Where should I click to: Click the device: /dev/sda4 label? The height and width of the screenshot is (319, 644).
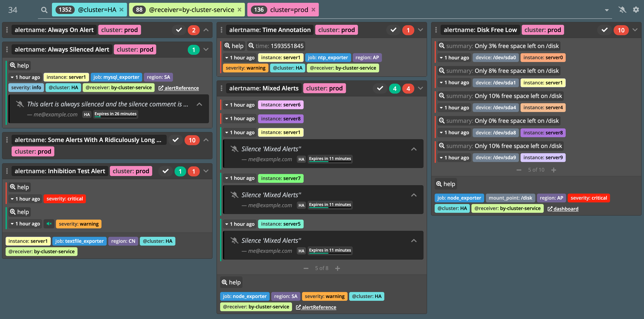coord(496,108)
